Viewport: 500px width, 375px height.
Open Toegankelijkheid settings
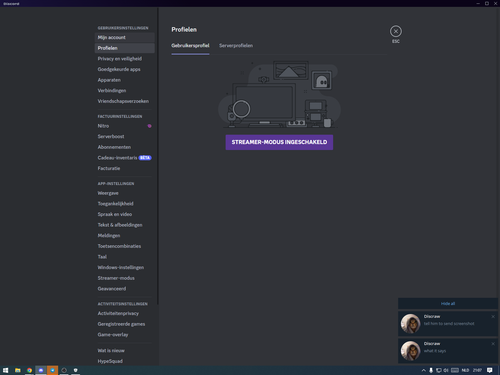(125, 204)
